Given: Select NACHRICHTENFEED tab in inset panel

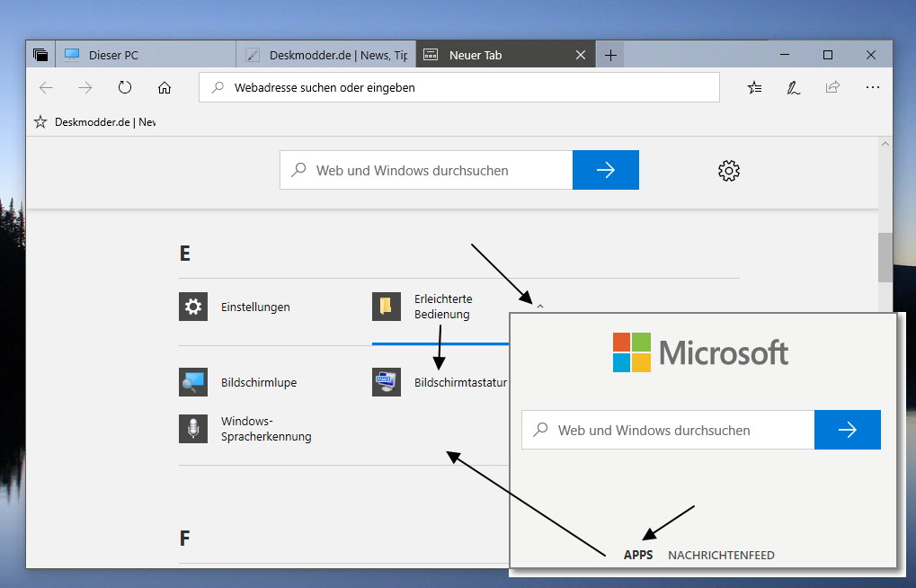Looking at the screenshot, I should 721,555.
